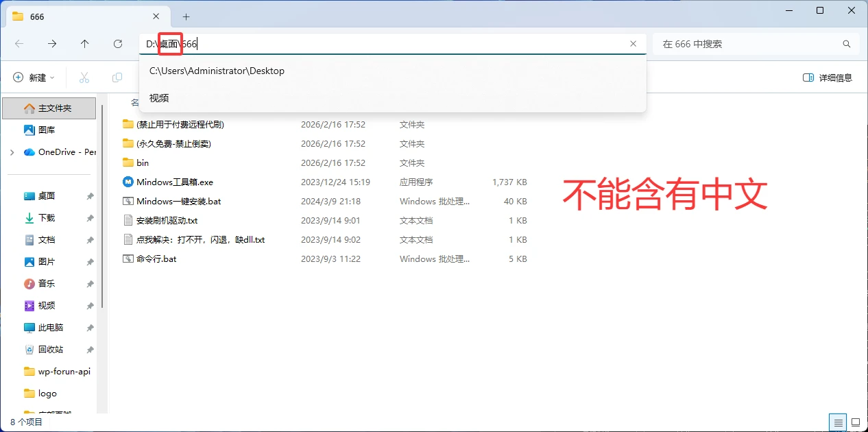Select the C:\Users\Administrator\Desktop suggestion
Screen dimensions: 868x432
(x=217, y=71)
